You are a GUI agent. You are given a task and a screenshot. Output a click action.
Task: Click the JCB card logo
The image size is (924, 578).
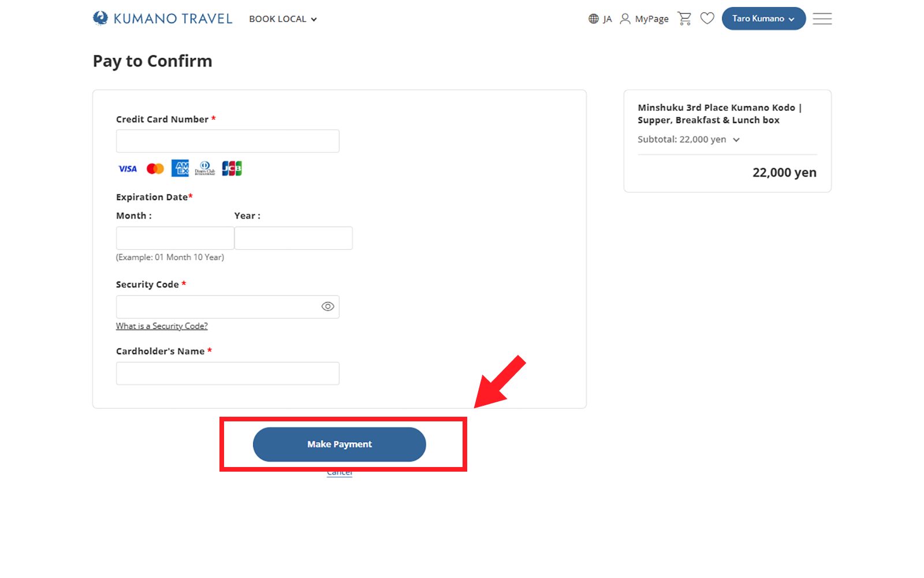(x=232, y=168)
